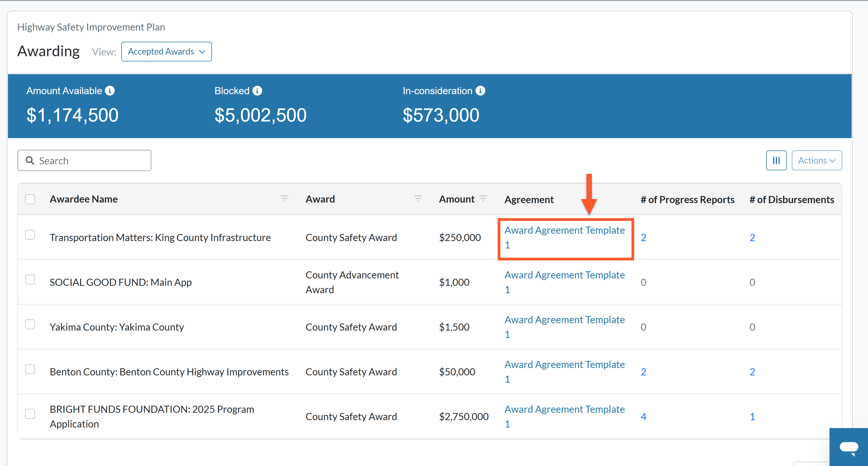Check the Yakima County row checkbox
The height and width of the screenshot is (466, 868).
click(30, 324)
